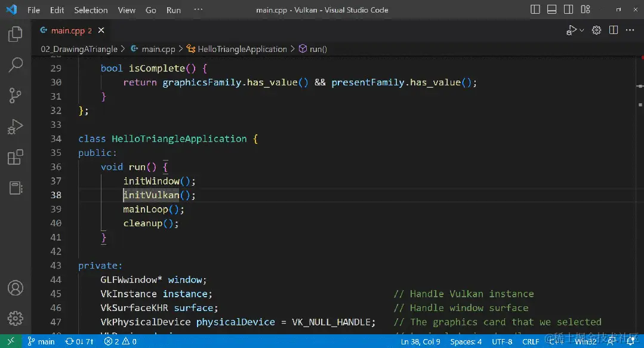The width and height of the screenshot is (644, 348).
Task: Click the "private:" keyword line
Action: click(x=100, y=266)
